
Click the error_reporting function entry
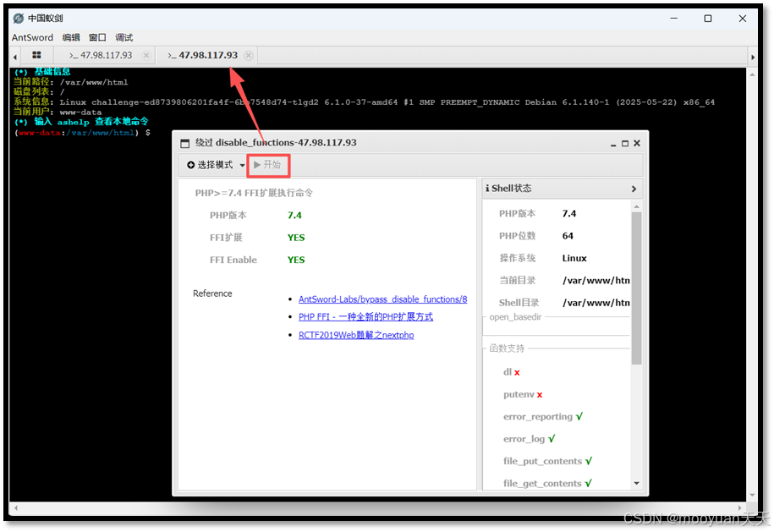click(543, 416)
